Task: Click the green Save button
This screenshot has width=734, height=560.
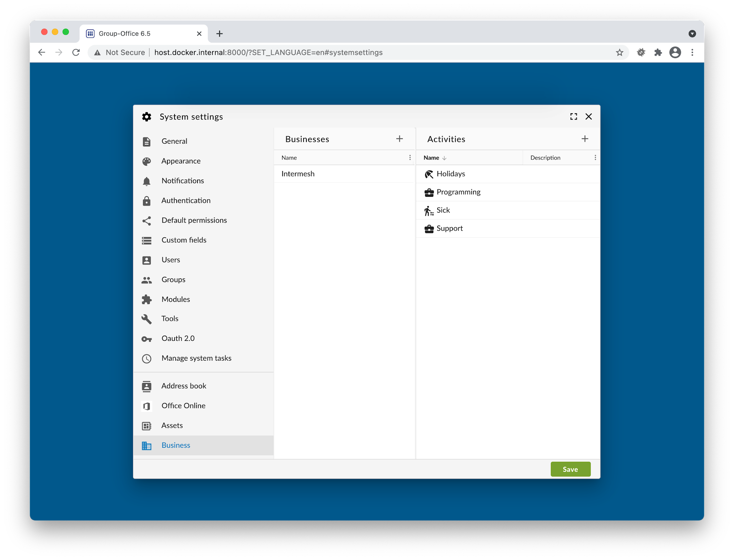Action: coord(570,469)
